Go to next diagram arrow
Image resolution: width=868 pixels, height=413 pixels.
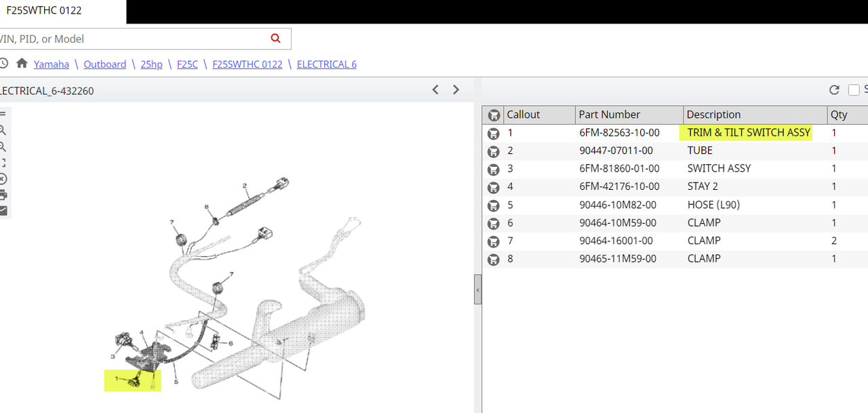click(456, 90)
